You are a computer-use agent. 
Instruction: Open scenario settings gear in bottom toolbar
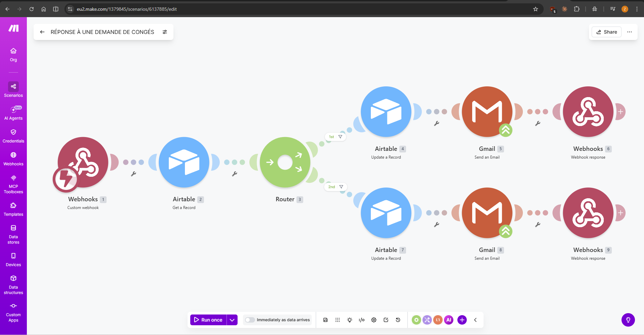click(x=374, y=320)
